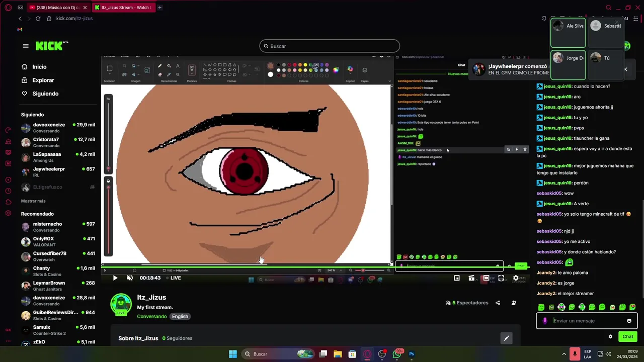Select the Magnifier tool in Paint
The height and width of the screenshot is (362, 644).
pos(178,74)
